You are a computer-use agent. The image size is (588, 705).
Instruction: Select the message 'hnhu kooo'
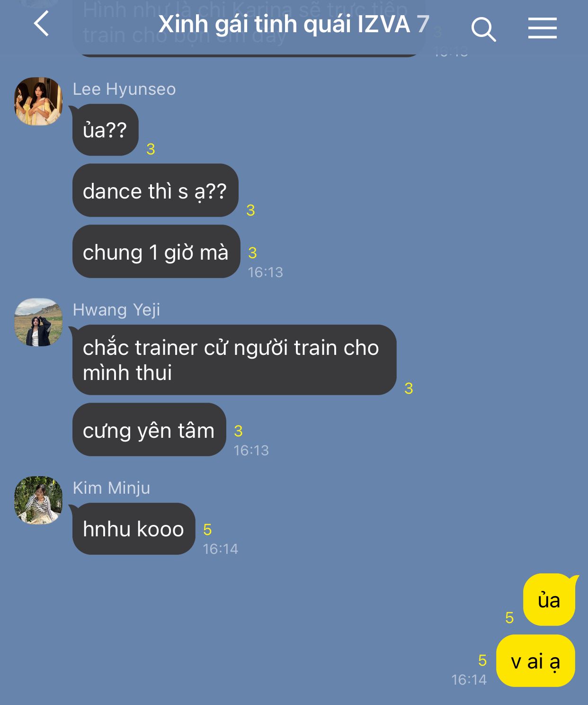tap(134, 529)
